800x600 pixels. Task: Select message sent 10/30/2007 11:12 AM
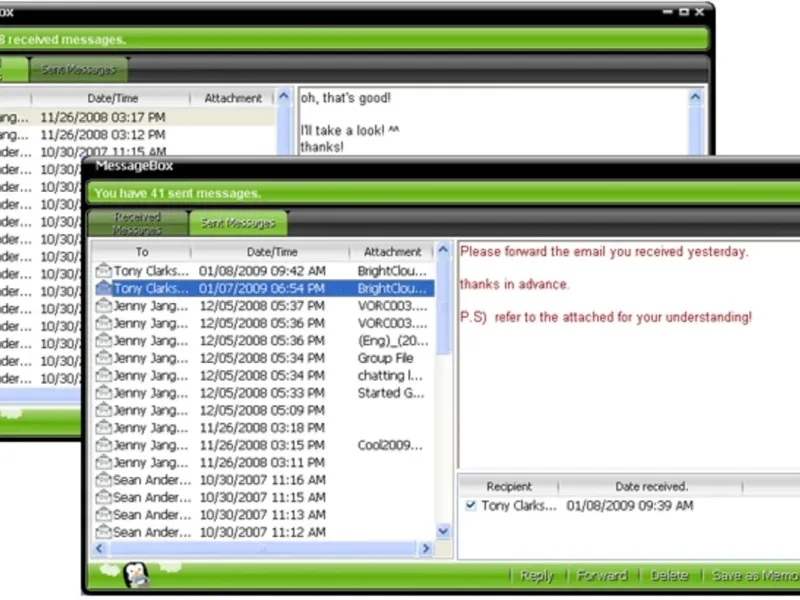pyautogui.click(x=264, y=532)
